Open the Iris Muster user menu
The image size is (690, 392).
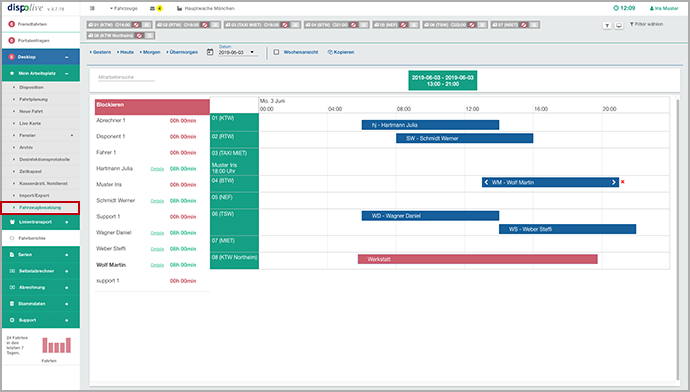(664, 8)
